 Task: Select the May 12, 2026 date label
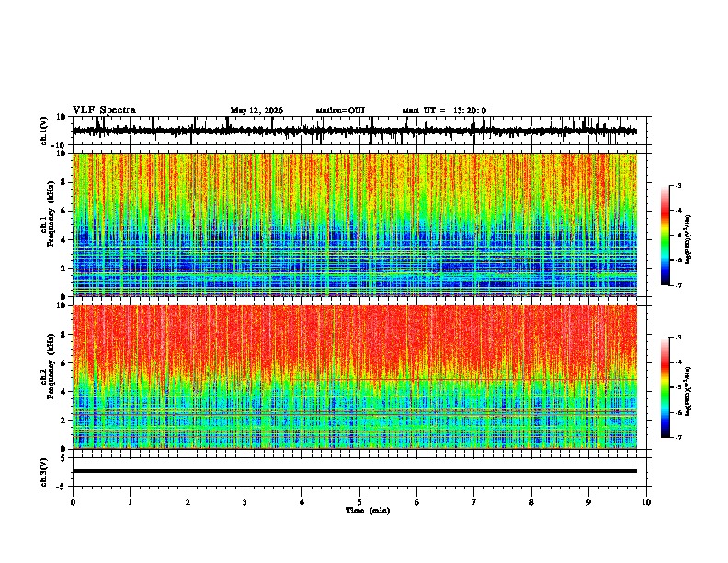[256, 110]
